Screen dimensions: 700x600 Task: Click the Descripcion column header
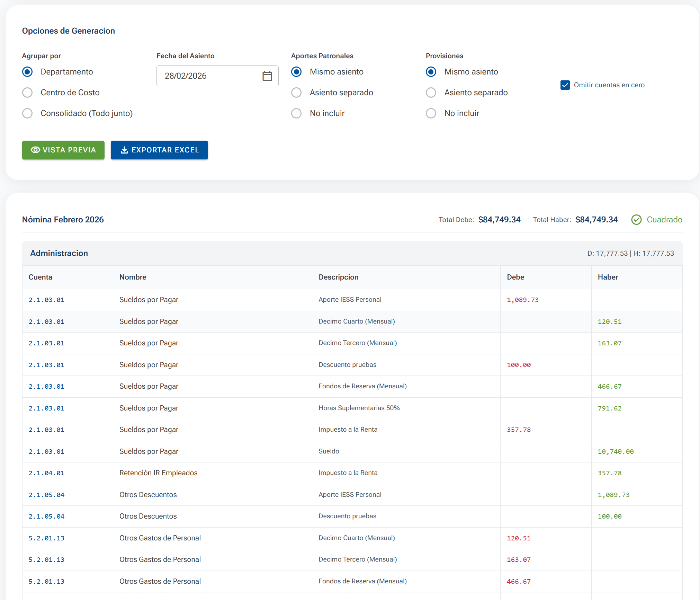(338, 277)
